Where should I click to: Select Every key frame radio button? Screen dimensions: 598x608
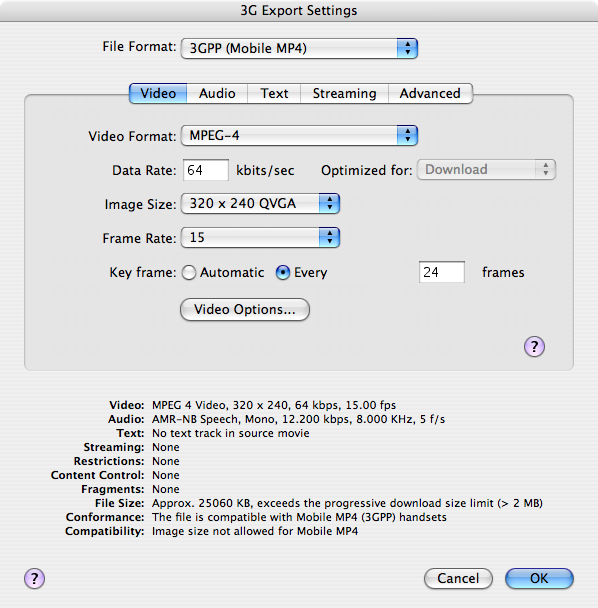pos(283,273)
